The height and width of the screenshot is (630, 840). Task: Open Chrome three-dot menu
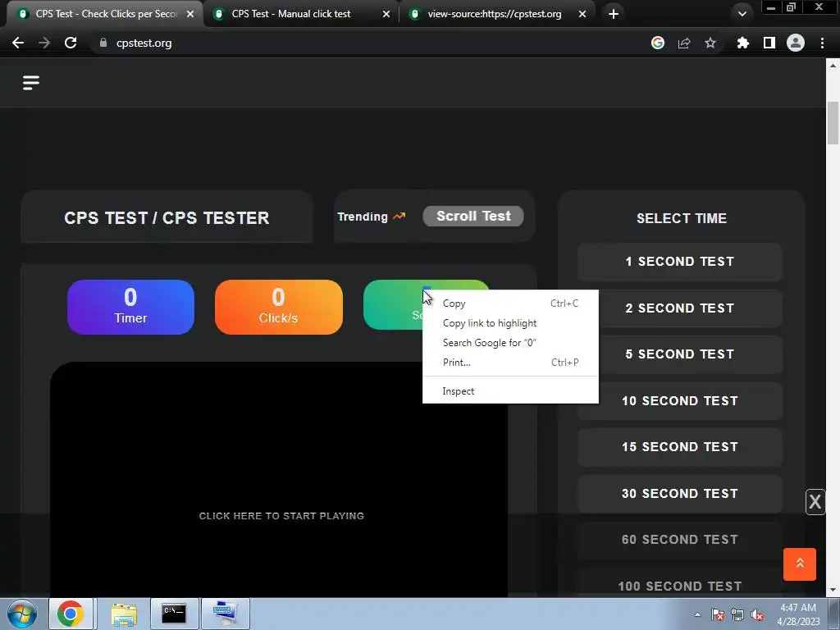822,43
